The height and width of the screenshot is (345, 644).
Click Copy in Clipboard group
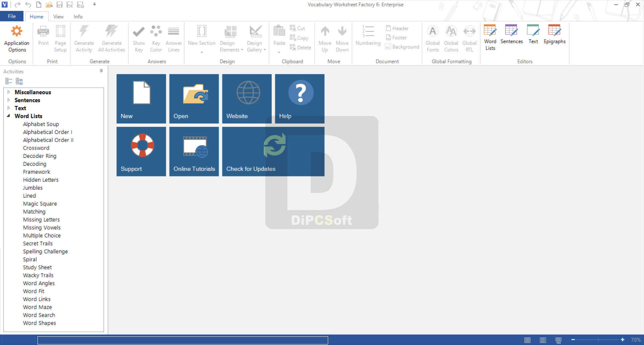(299, 38)
